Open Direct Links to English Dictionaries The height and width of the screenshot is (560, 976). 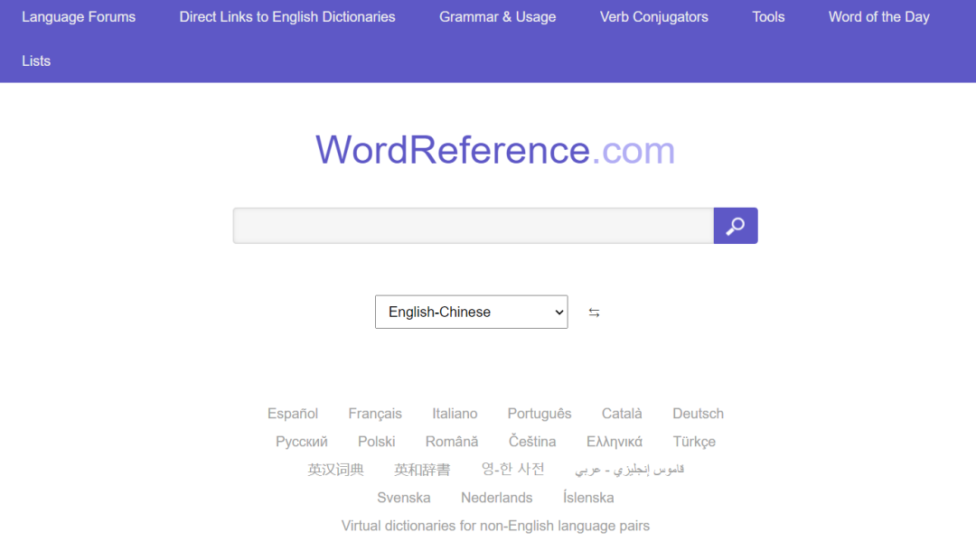287,17
